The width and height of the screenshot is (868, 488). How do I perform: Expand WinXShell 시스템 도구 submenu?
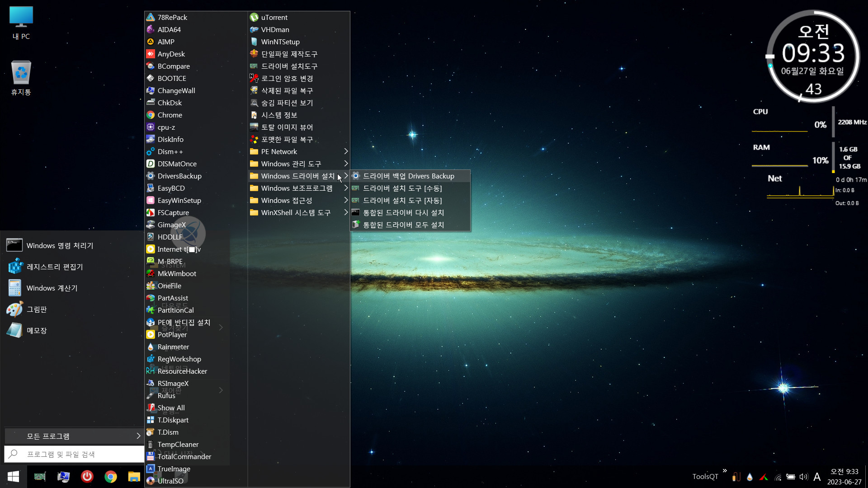(299, 212)
